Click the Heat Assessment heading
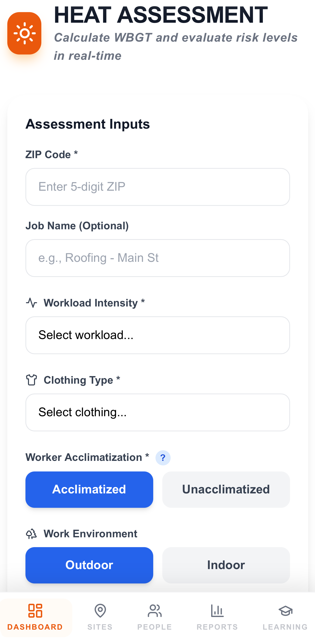Screen dimensions: 315x644 [161, 15]
